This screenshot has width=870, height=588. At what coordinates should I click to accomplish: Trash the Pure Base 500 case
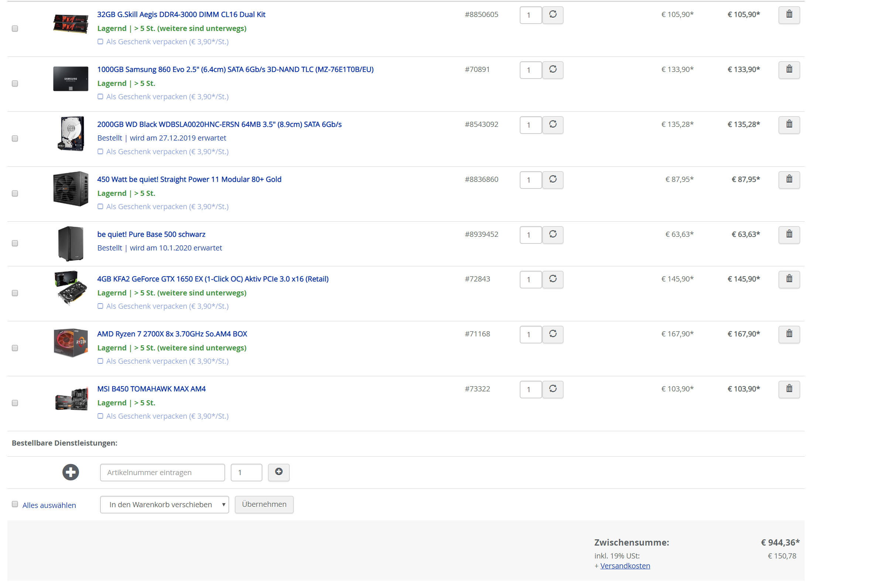click(789, 235)
